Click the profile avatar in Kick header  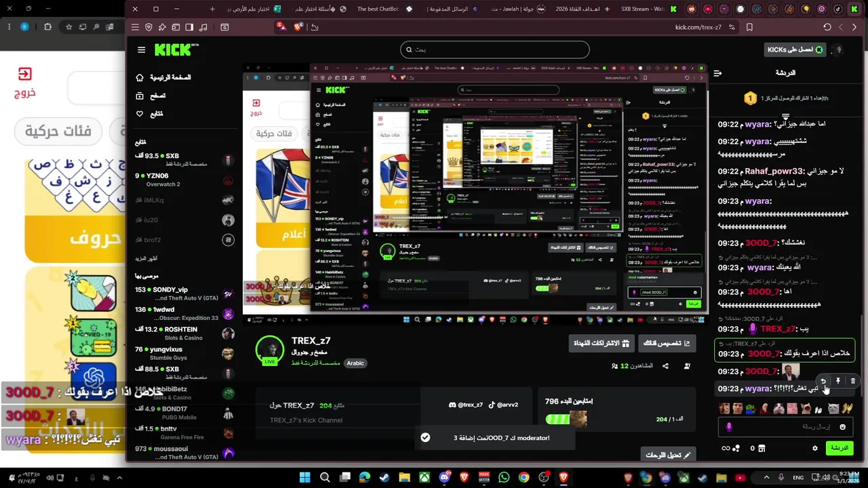click(839, 49)
